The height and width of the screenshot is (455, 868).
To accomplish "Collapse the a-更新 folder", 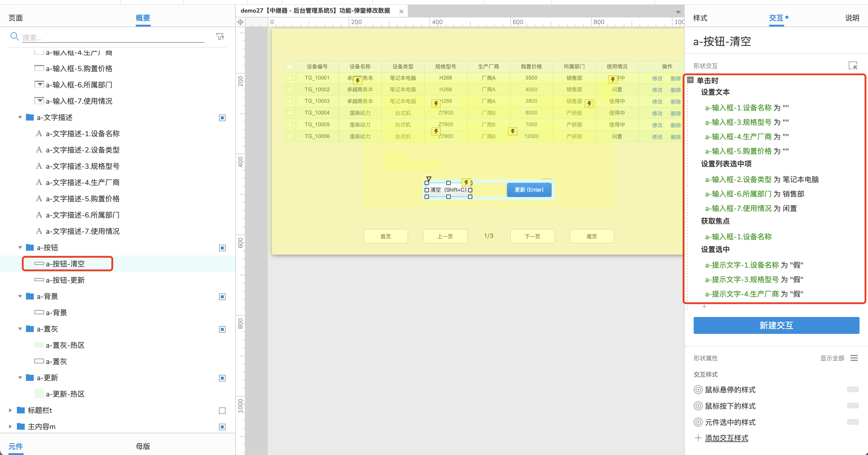I will [x=20, y=378].
